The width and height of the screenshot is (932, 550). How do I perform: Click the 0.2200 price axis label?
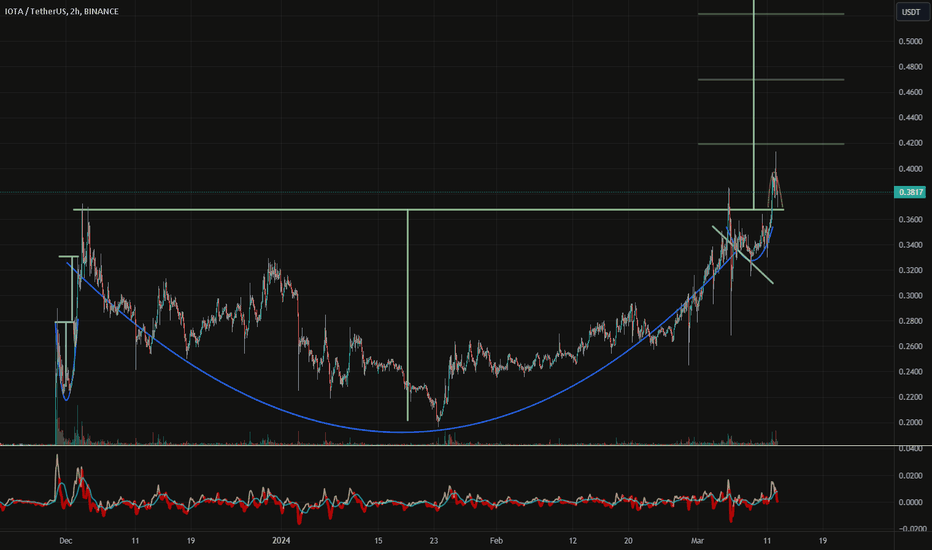[x=911, y=397]
